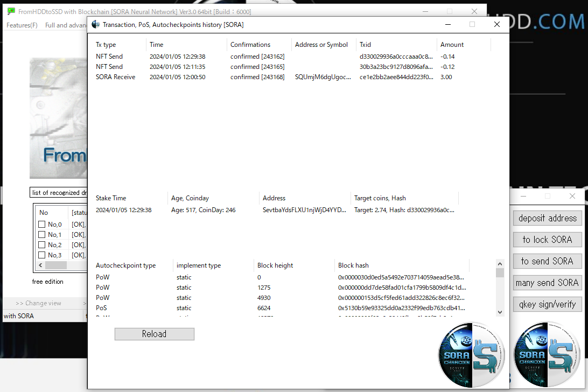Open the Features(F) menu
Viewport: 588px width, 392px height.
coord(22,25)
